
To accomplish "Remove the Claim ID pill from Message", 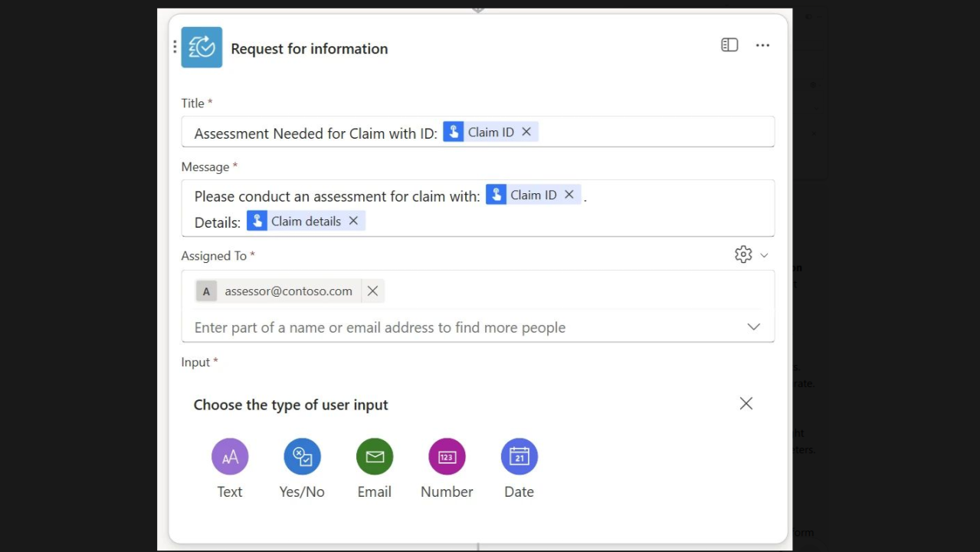I will pyautogui.click(x=569, y=194).
